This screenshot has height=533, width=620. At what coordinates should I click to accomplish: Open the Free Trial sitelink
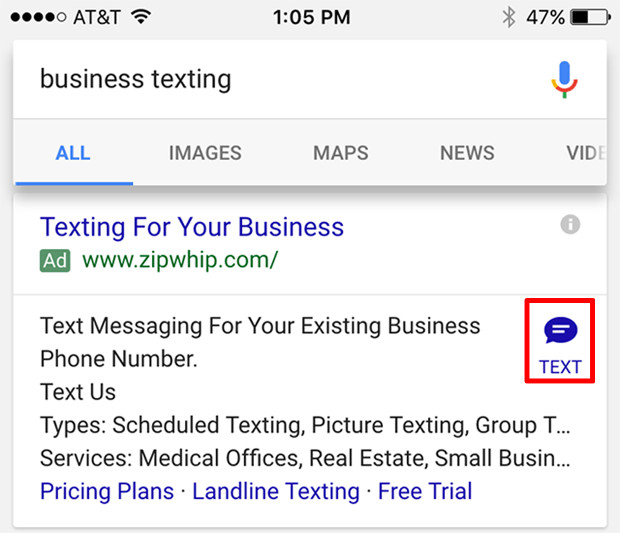coord(425,491)
